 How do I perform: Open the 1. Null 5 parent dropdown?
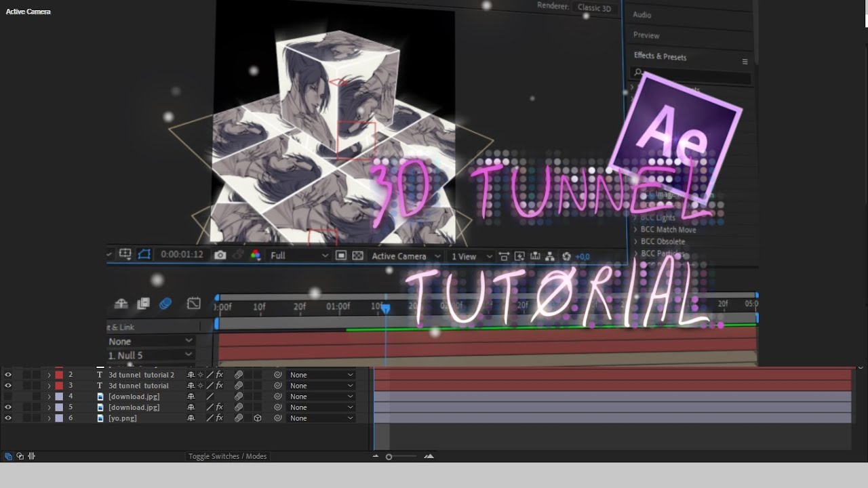[x=151, y=355]
